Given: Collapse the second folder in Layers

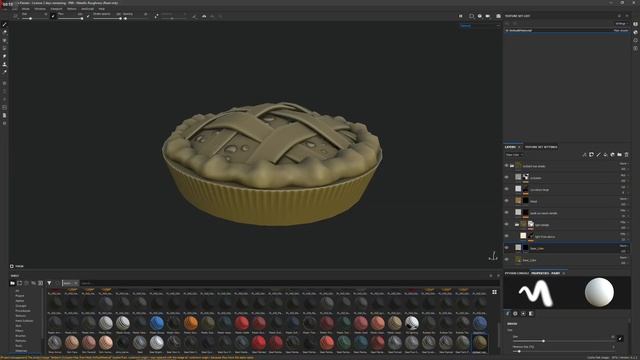Looking at the screenshot, I should [517, 224].
